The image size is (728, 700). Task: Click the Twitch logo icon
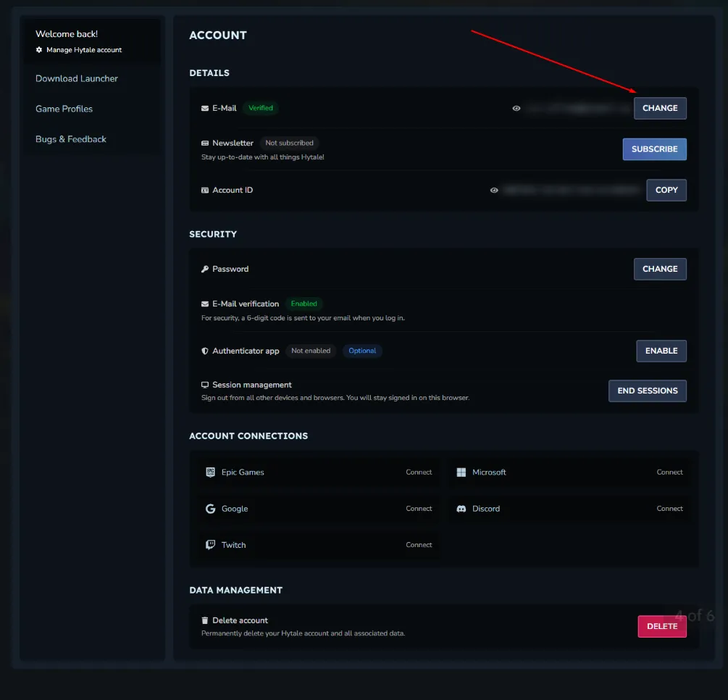pyautogui.click(x=210, y=545)
